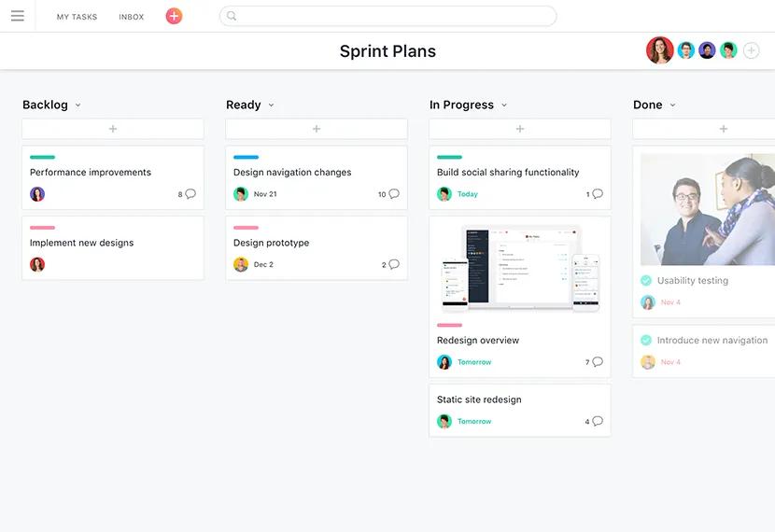This screenshot has height=532, width=775.
Task: Add a task to the Backlog column
Action: coord(113,129)
